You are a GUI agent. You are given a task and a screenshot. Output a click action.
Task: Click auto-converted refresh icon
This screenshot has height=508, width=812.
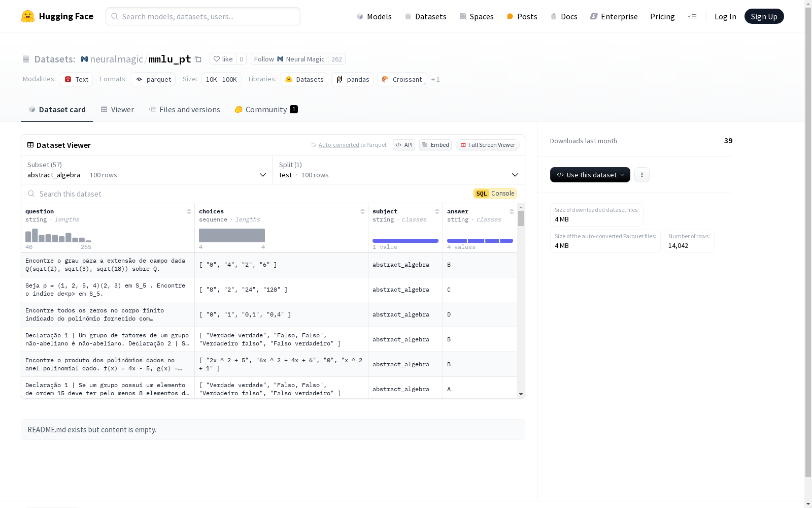point(314,145)
